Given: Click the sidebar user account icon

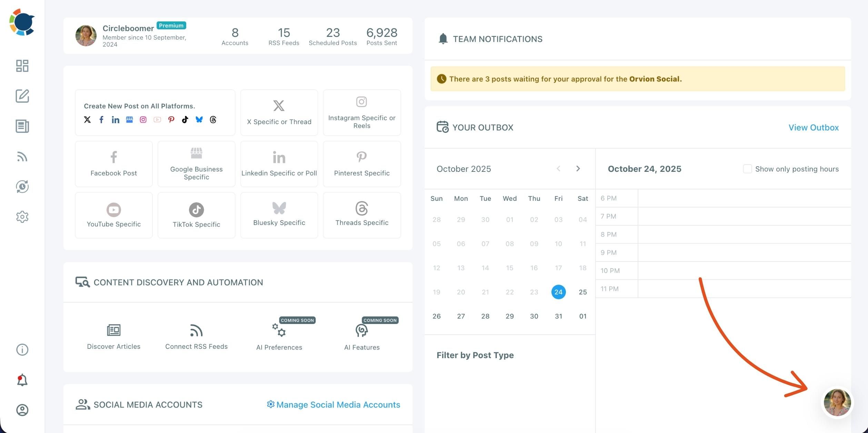Looking at the screenshot, I should [x=22, y=410].
